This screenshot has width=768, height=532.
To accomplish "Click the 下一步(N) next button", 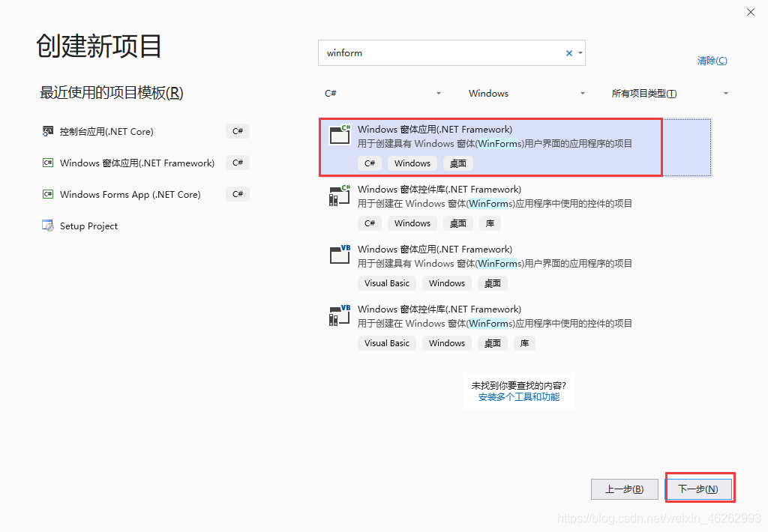I will tap(698, 489).
